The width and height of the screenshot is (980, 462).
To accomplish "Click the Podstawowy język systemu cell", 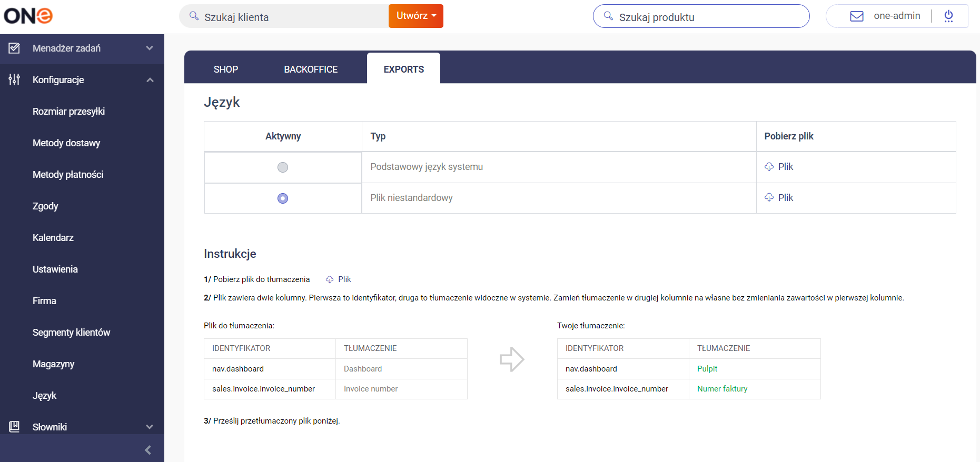I will pos(559,167).
